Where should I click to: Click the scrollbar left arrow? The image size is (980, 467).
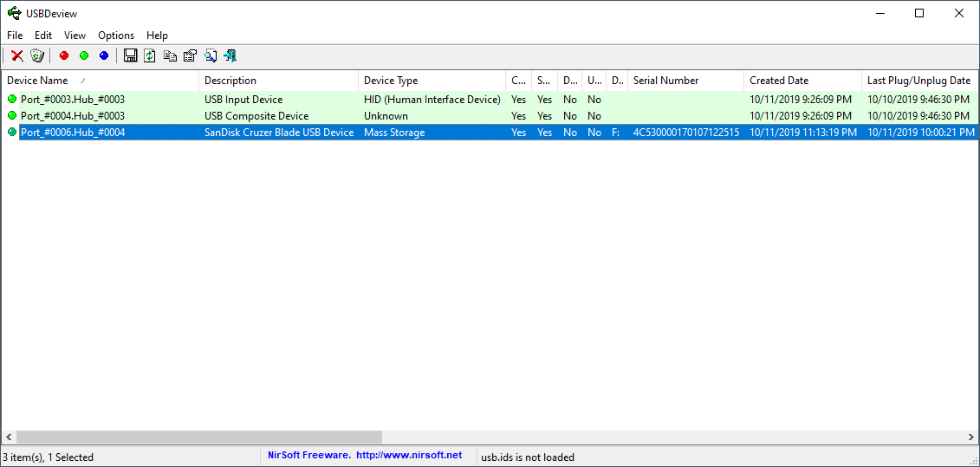coord(8,437)
